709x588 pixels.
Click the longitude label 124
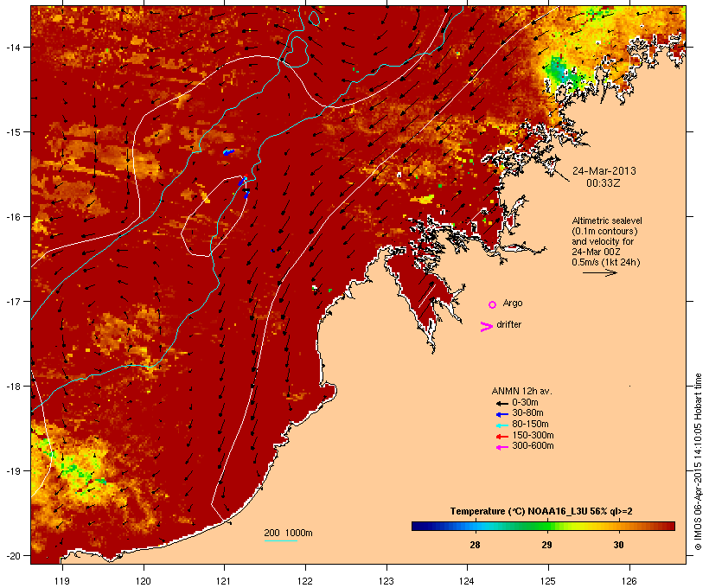468,581
